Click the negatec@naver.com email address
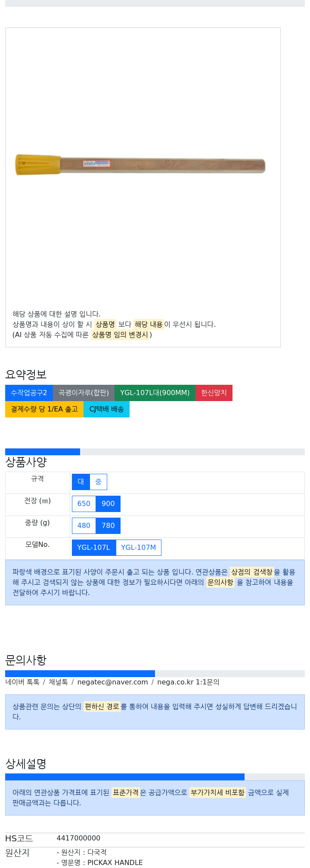The width and height of the screenshot is (310, 868). [112, 682]
